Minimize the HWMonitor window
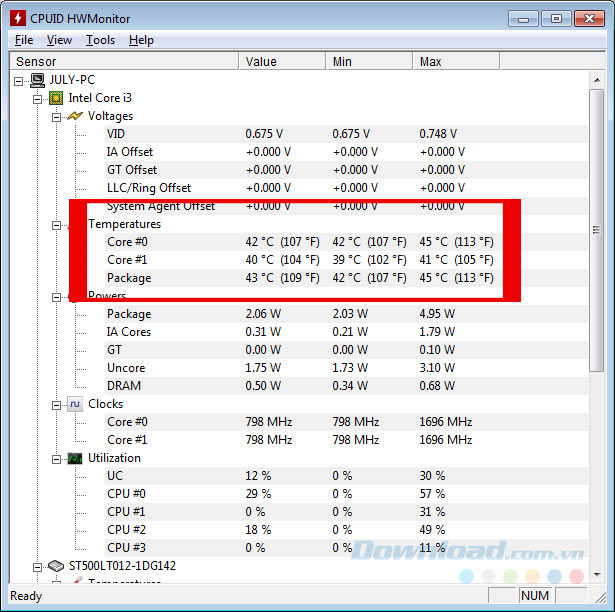This screenshot has width=615, height=612. pyautogui.click(x=523, y=18)
